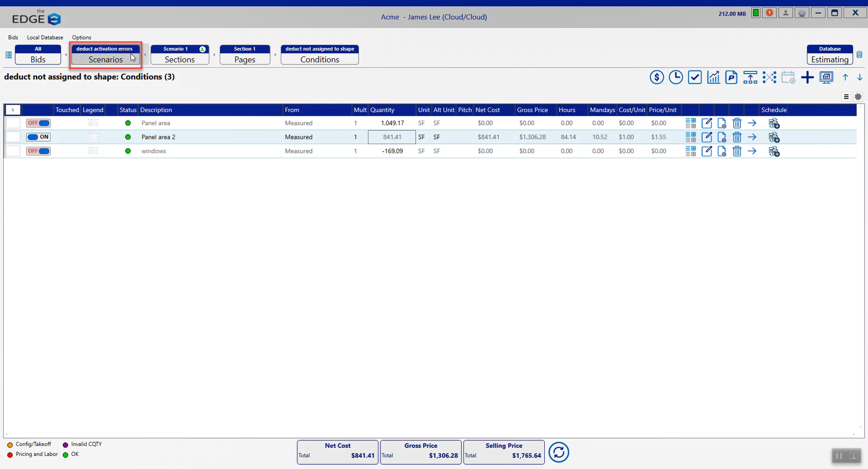
Task: Open the takeoff monitor screen icon
Action: pos(826,77)
